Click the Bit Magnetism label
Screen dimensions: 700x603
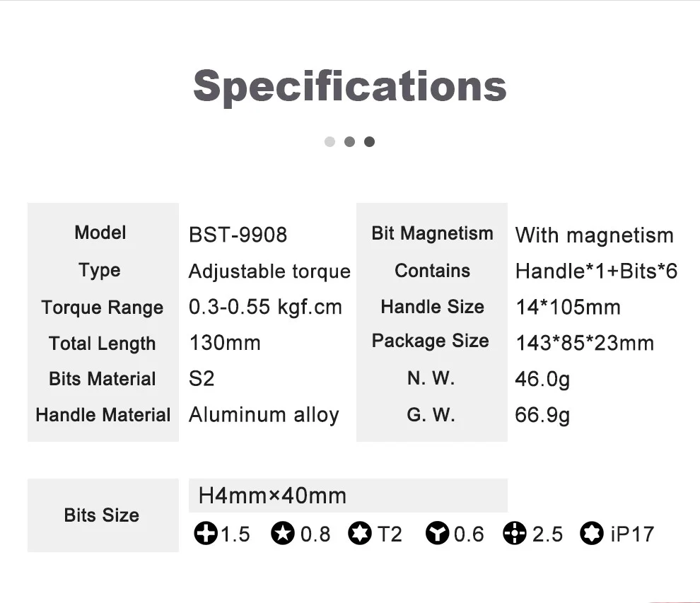(432, 233)
